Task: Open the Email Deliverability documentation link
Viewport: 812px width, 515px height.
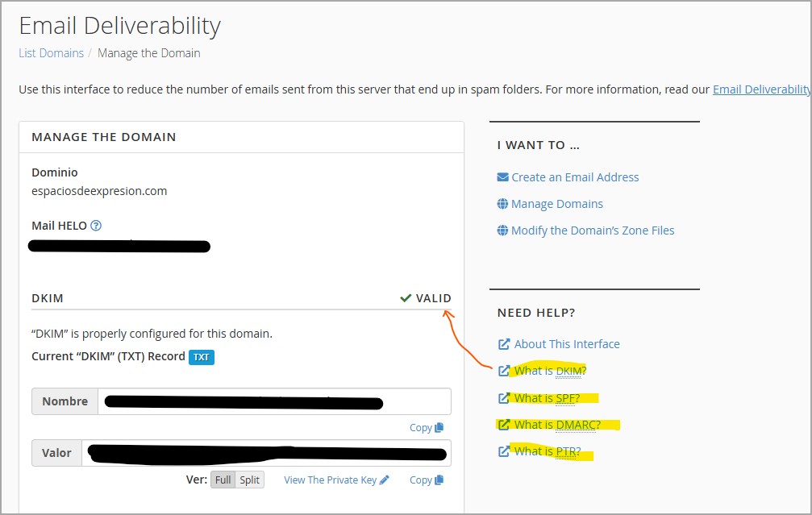Action: (761, 89)
